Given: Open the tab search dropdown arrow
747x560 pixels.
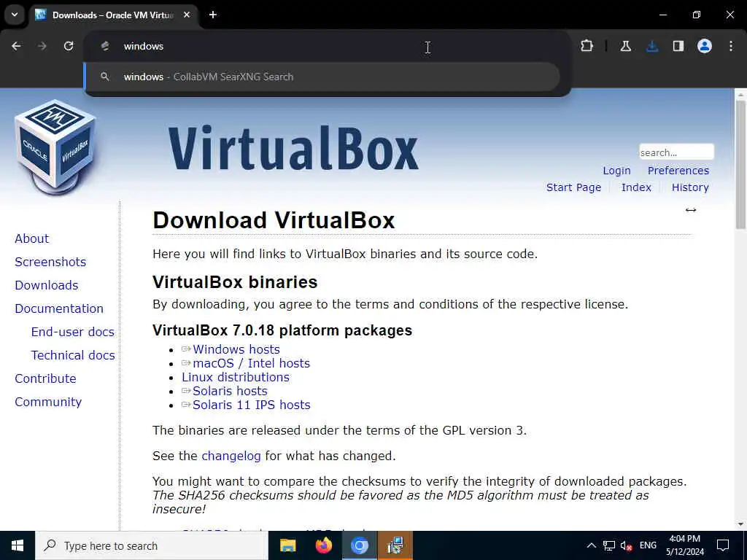Looking at the screenshot, I should pyautogui.click(x=15, y=15).
